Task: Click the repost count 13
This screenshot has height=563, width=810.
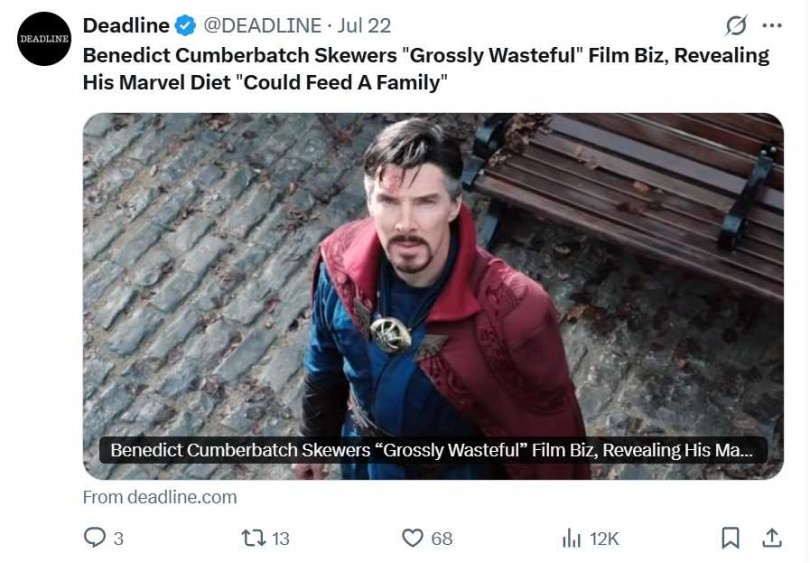Action: click(x=281, y=538)
